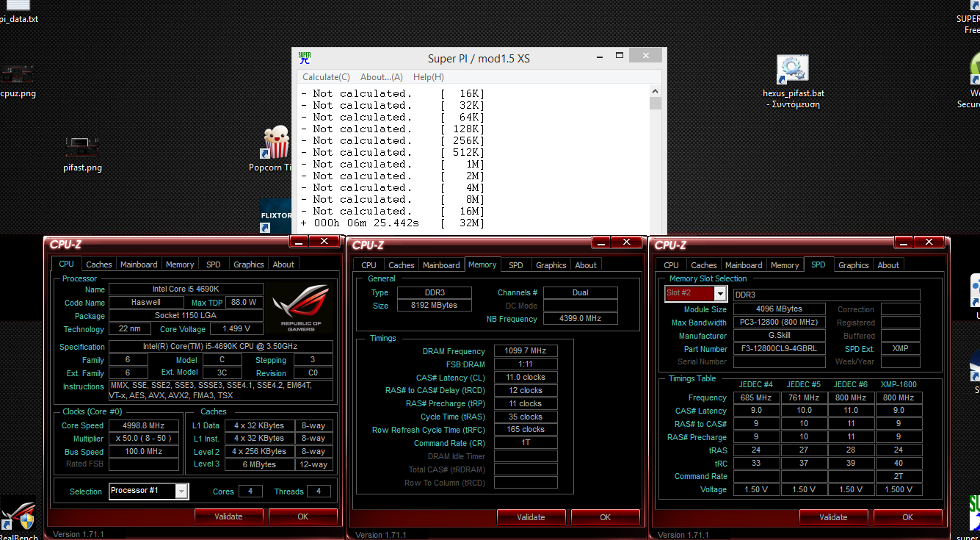Click the Package Socket 1150 LGA value

tap(186, 316)
